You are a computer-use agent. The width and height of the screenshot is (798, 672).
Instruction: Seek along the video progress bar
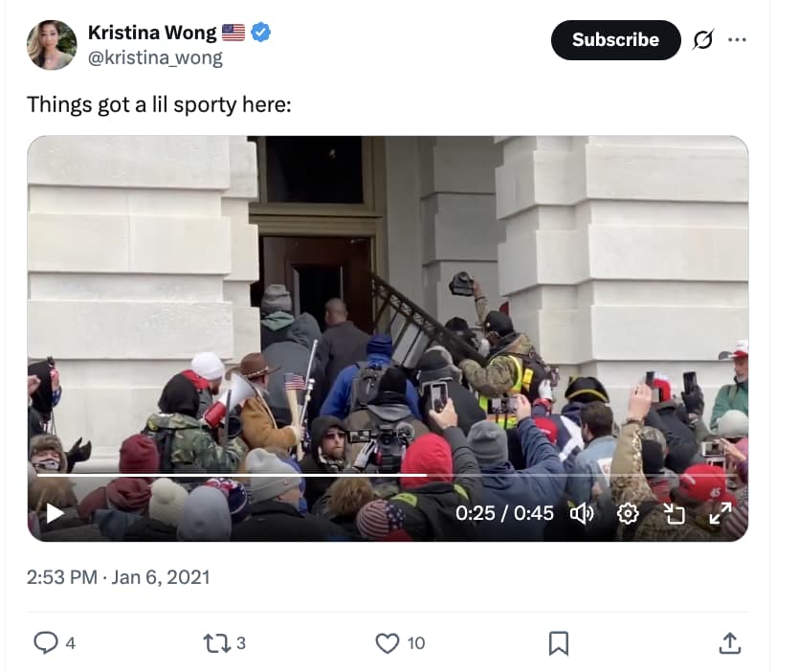pyautogui.click(x=388, y=475)
